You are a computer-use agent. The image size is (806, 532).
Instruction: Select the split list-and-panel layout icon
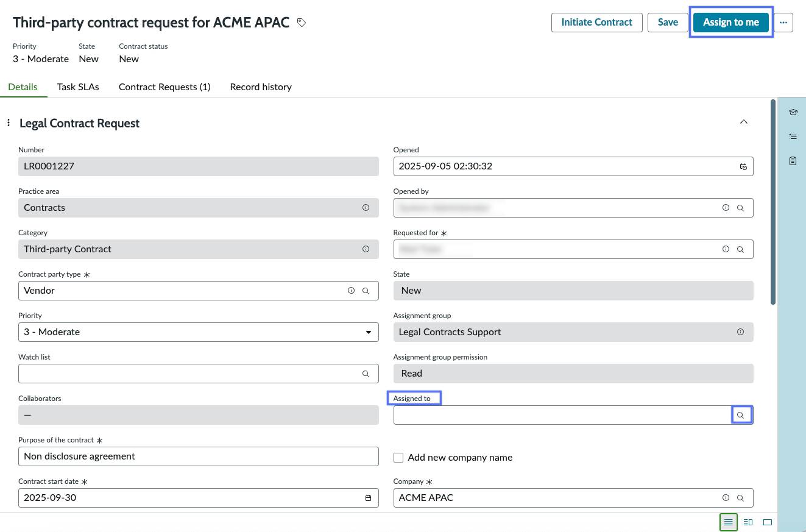pos(748,522)
